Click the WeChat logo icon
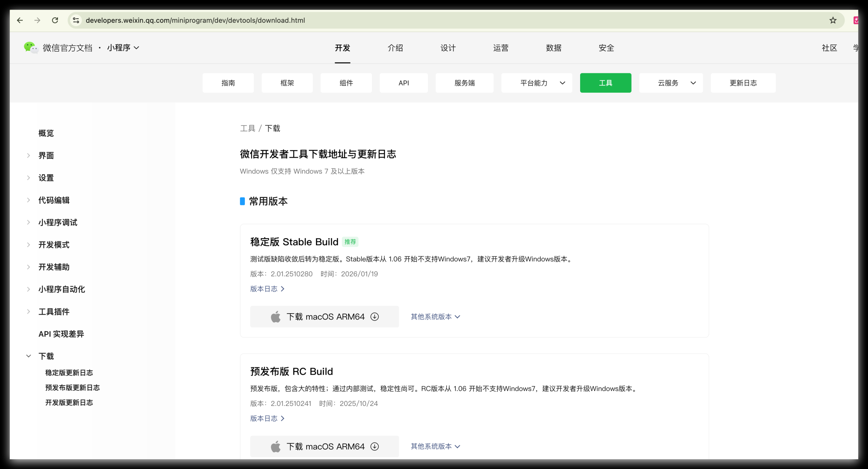 pos(31,48)
